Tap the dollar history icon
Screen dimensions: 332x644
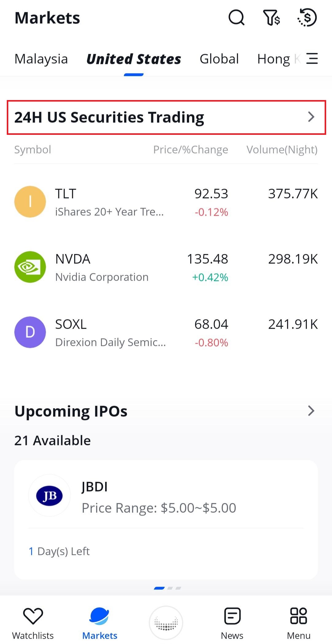coord(307,18)
